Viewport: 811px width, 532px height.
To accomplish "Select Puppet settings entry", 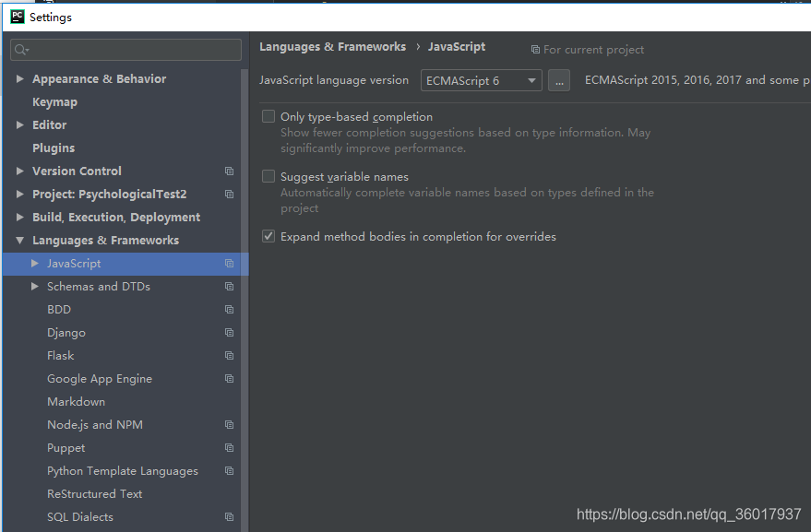I will pyautogui.click(x=66, y=448).
